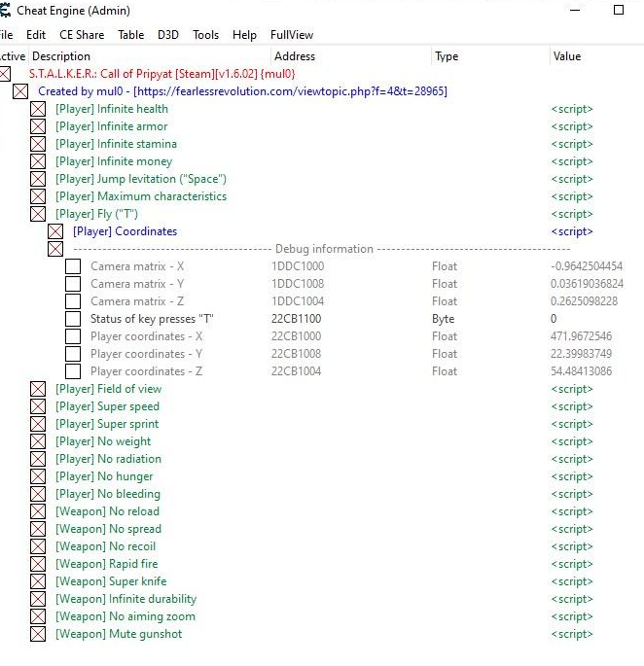
Task: Toggle the [Weapon] Super knife checkbox
Action: pos(38,581)
